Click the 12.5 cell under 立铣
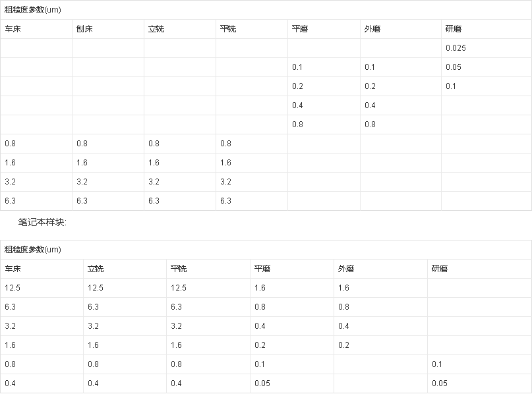Viewport: 532px width, 394px height. (96, 288)
